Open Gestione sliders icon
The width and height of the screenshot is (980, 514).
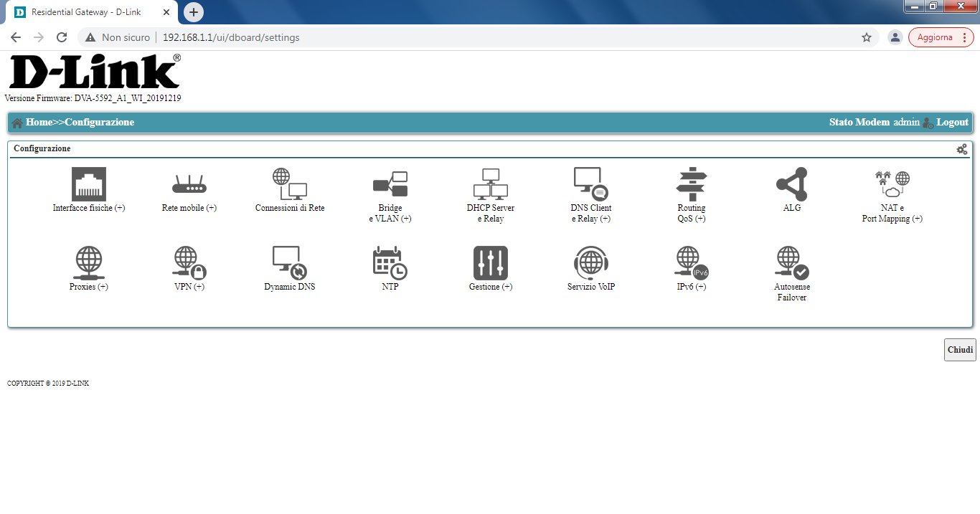[491, 263]
